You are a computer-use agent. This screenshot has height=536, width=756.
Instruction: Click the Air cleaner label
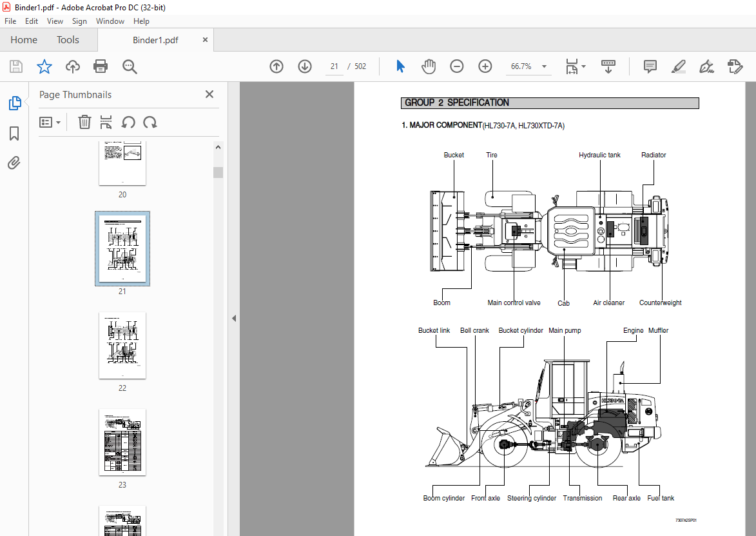coord(608,303)
